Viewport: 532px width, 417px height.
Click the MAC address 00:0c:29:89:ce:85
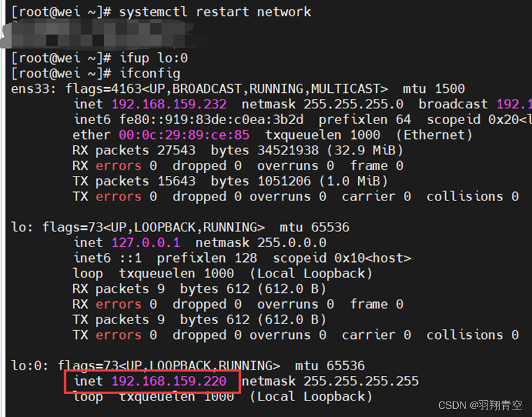(x=184, y=135)
